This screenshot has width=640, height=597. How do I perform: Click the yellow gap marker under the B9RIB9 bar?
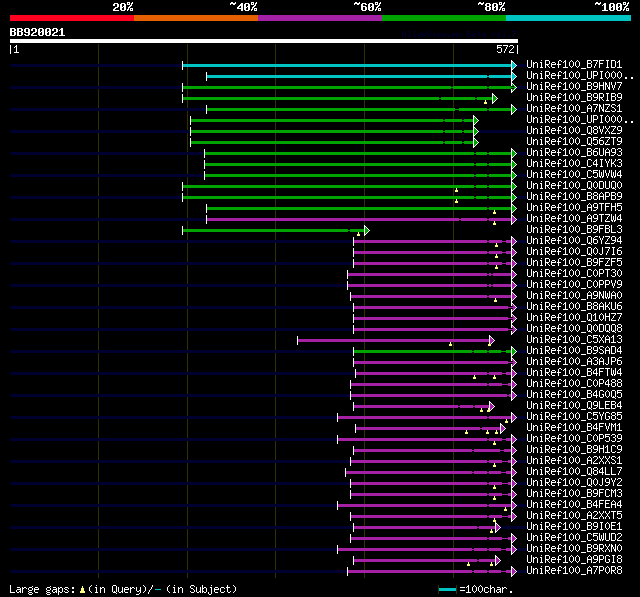[x=485, y=102]
